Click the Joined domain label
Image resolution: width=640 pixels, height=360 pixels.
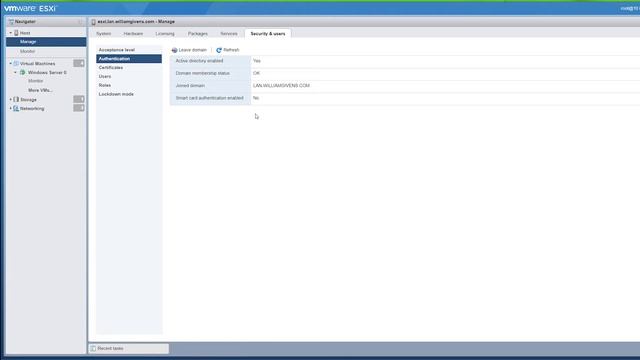pos(190,86)
